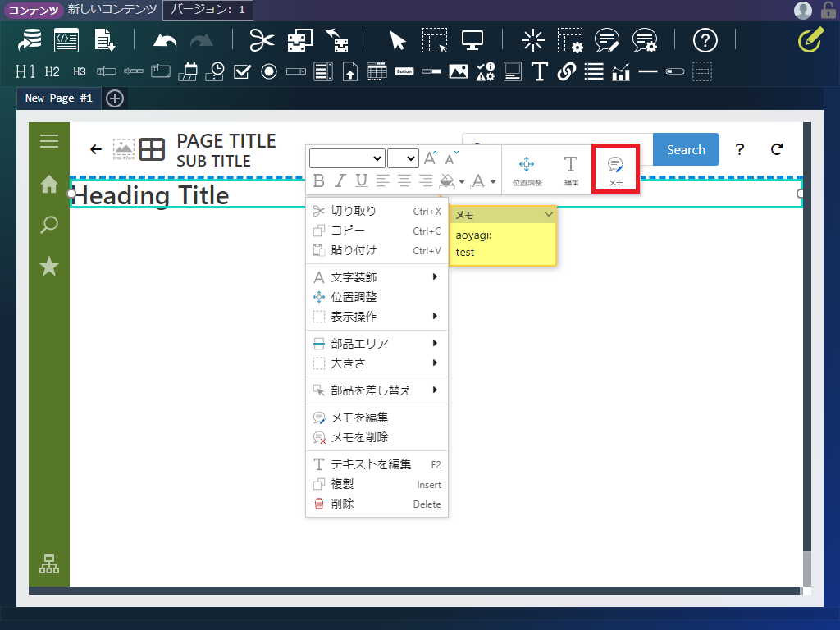Viewport: 840px width, 630px height.
Task: Click the Heading Title text element
Action: [x=152, y=195]
